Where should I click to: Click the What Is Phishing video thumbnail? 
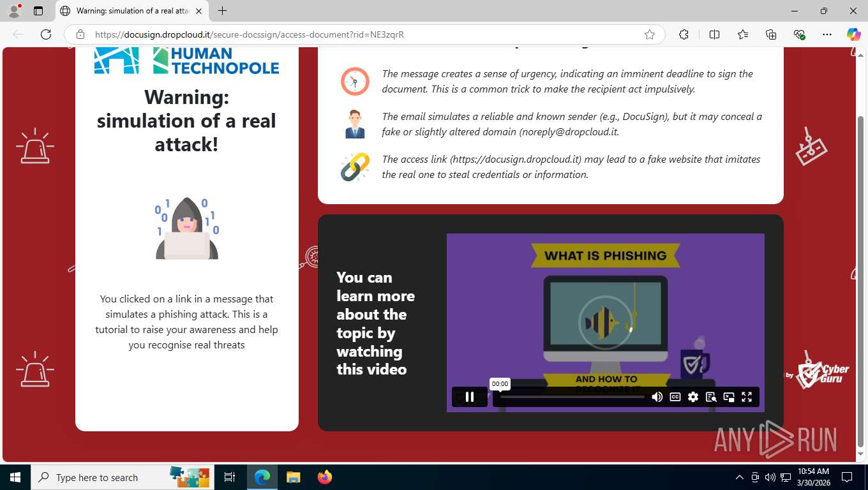tap(605, 322)
